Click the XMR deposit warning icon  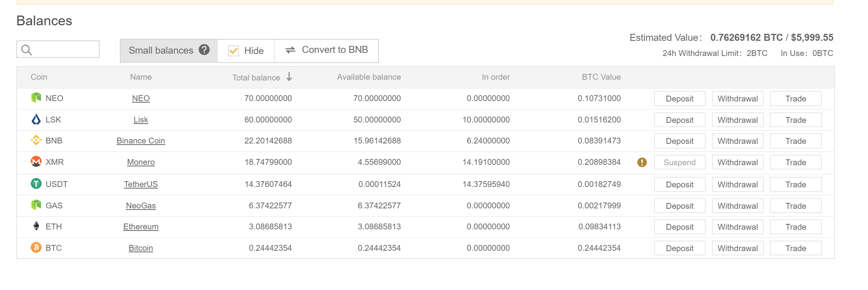[642, 162]
